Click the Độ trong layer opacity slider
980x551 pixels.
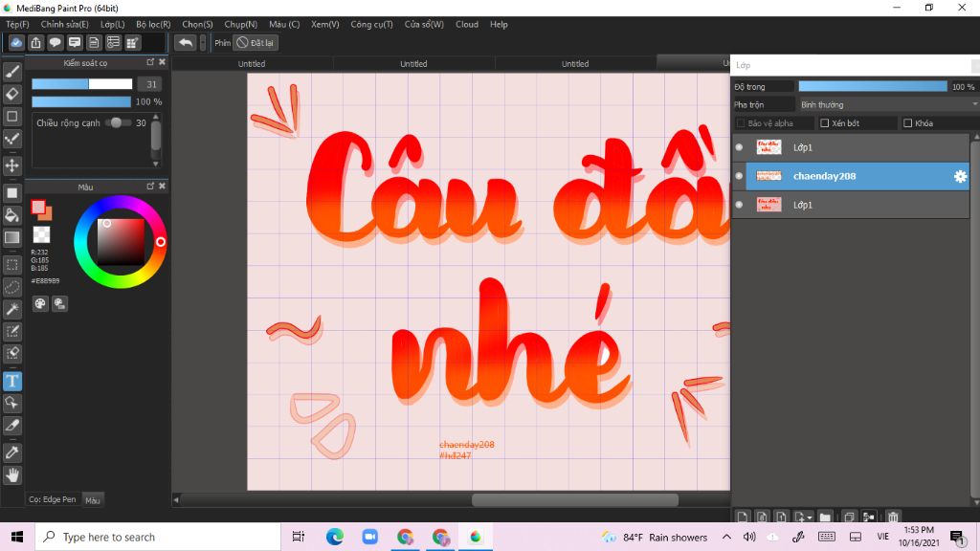pos(873,87)
